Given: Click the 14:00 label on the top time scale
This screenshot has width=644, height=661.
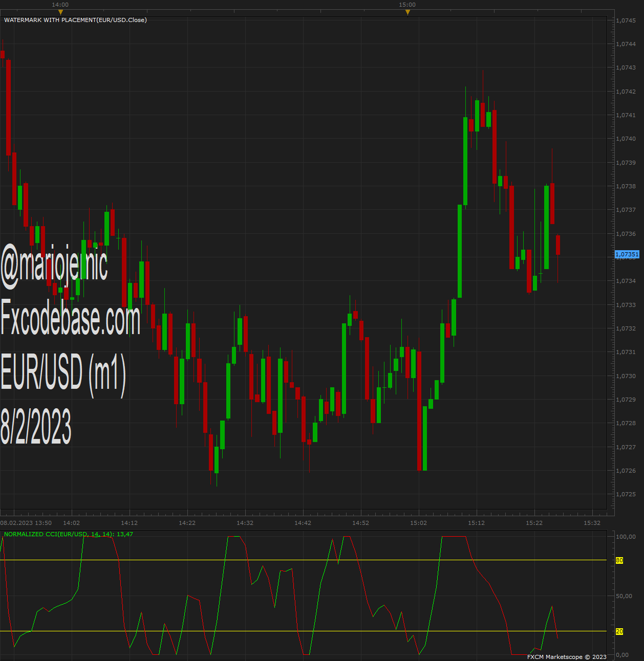Looking at the screenshot, I should coord(60,5).
